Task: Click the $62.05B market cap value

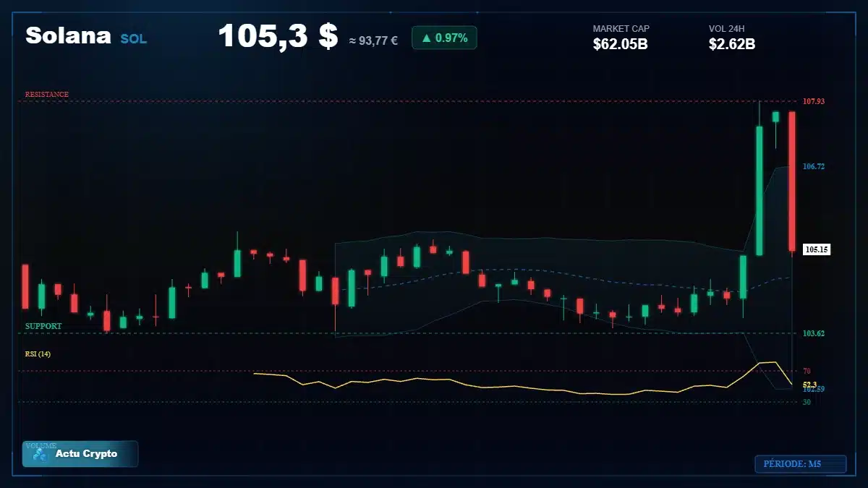Action: pyautogui.click(x=620, y=44)
